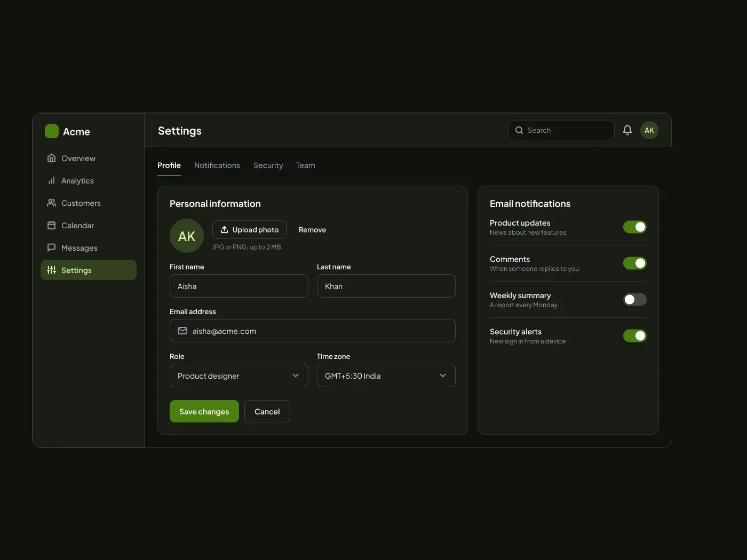The image size is (747, 560).
Task: Click the Cancel button
Action: [x=267, y=411]
